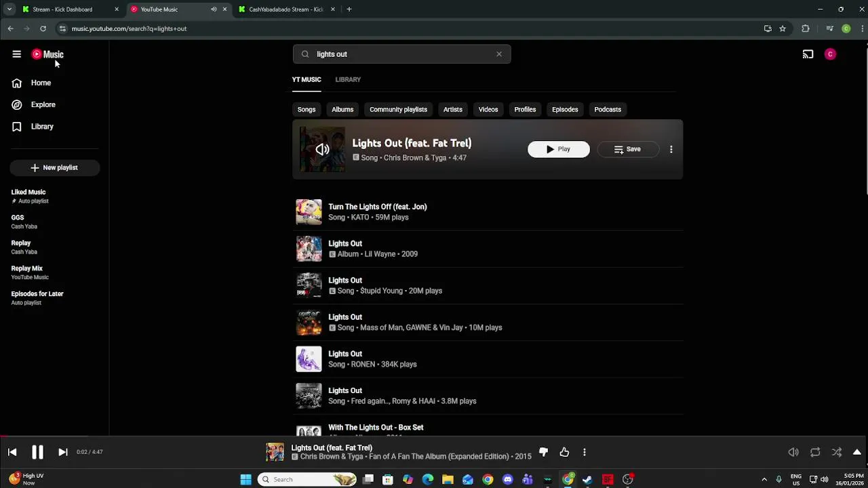The width and height of the screenshot is (868, 488).
Task: Go back to previous page
Action: pyautogui.click(x=10, y=28)
